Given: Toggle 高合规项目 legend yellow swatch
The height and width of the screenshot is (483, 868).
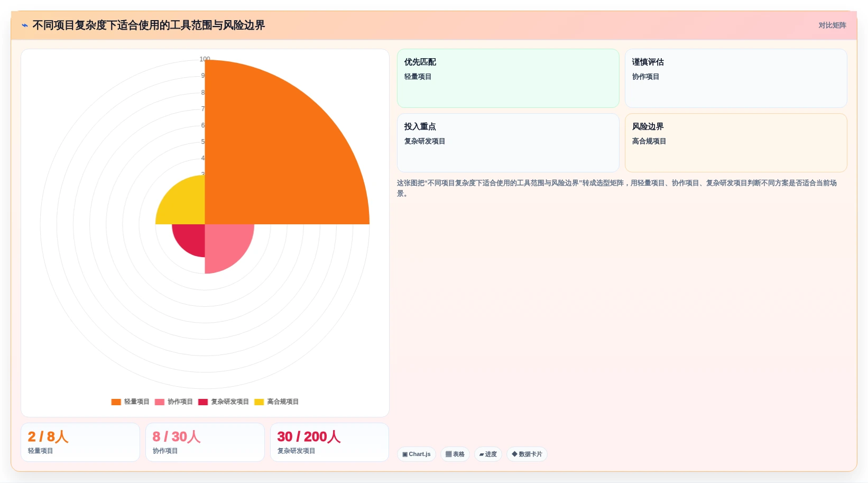Looking at the screenshot, I should click(x=259, y=402).
